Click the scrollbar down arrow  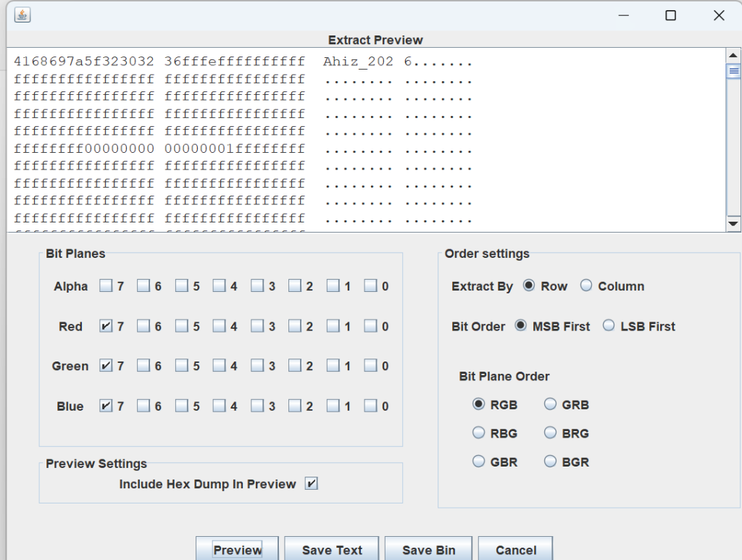733,224
